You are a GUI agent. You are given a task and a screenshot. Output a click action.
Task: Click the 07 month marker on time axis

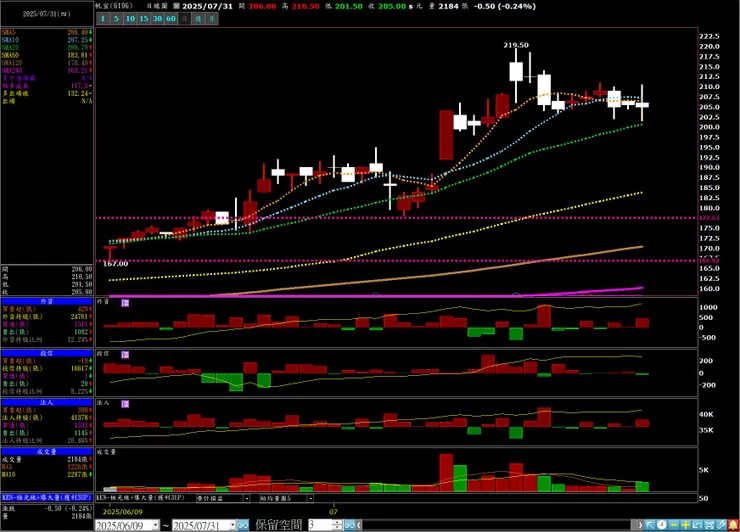pyautogui.click(x=334, y=512)
